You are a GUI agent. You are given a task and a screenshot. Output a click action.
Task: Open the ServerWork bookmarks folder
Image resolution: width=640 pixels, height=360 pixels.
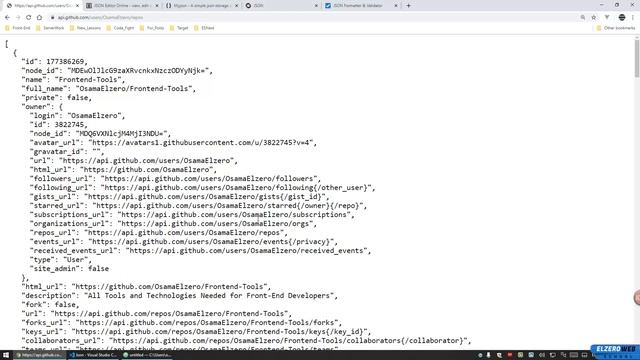pyautogui.click(x=50, y=28)
